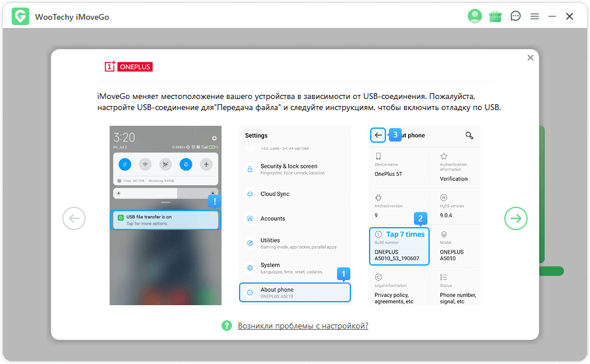Select About phone in the Settings list
The width and height of the screenshot is (590, 364).
pos(294,292)
